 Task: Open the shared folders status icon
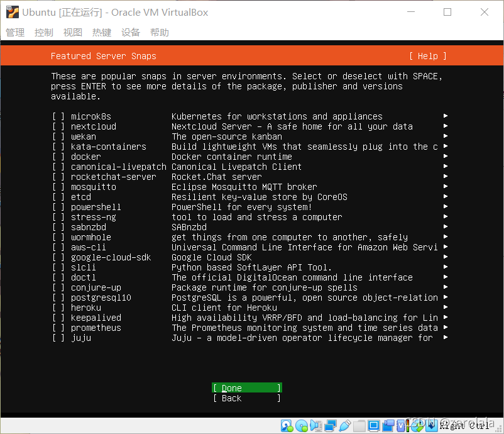[x=359, y=426]
